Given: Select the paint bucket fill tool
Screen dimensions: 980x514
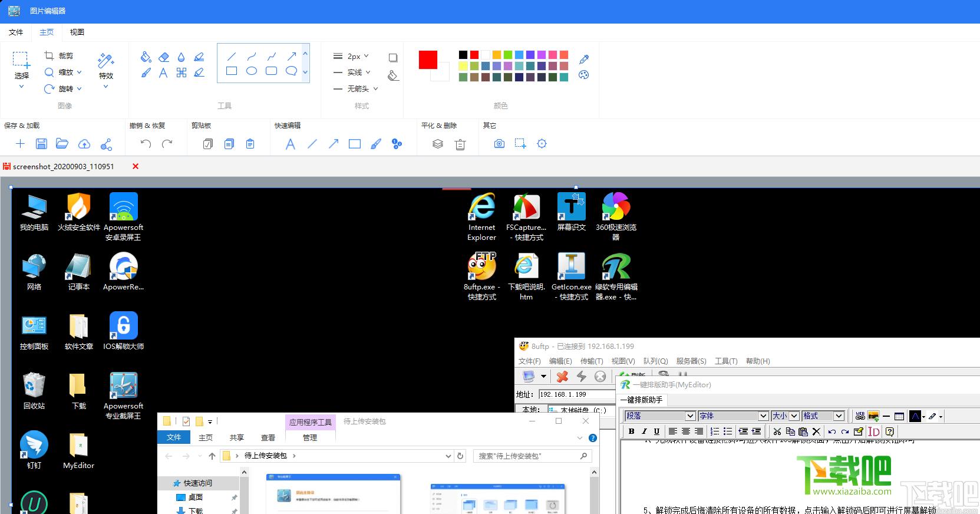Looking at the screenshot, I should pos(146,57).
